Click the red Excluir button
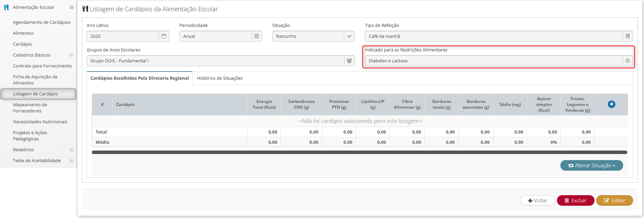644x218 pixels. coord(575,200)
